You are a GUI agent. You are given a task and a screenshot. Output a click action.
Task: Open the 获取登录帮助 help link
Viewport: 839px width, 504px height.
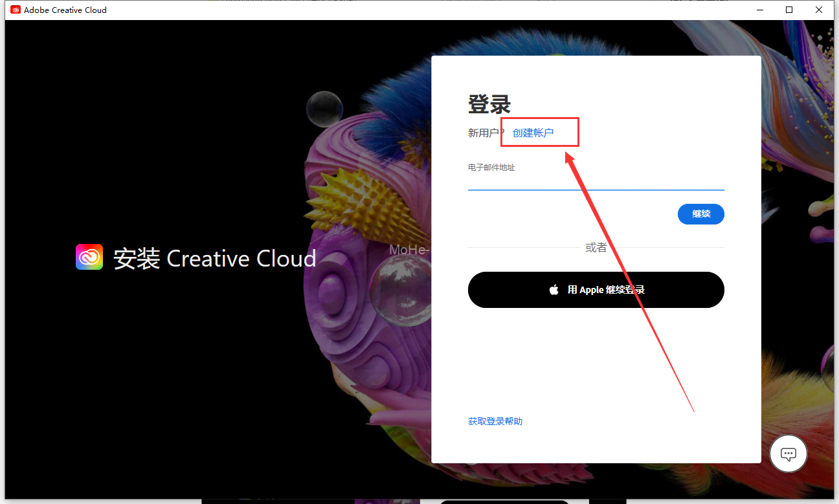[495, 421]
